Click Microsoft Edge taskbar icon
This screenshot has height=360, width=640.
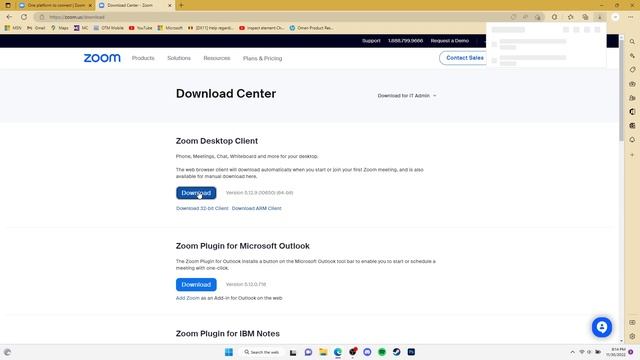point(338,352)
